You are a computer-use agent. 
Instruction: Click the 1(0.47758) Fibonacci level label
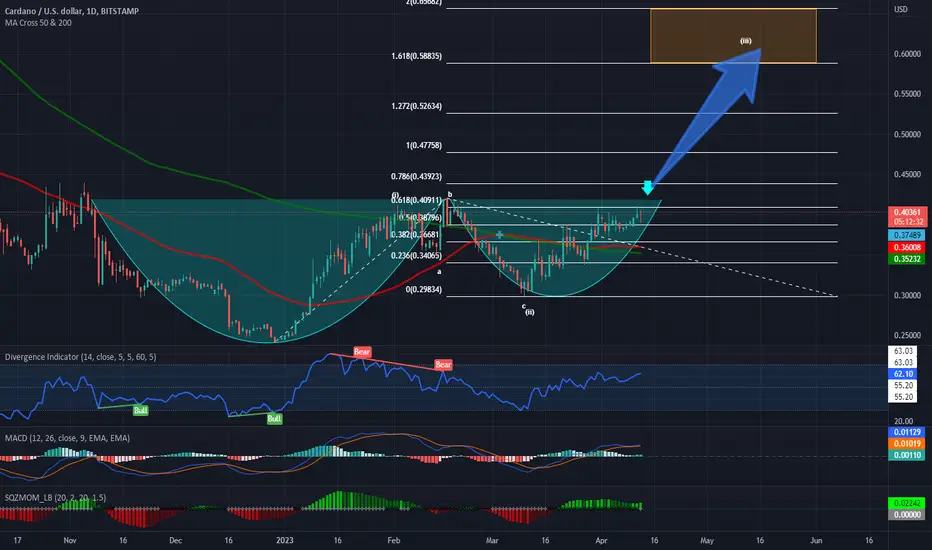point(424,145)
